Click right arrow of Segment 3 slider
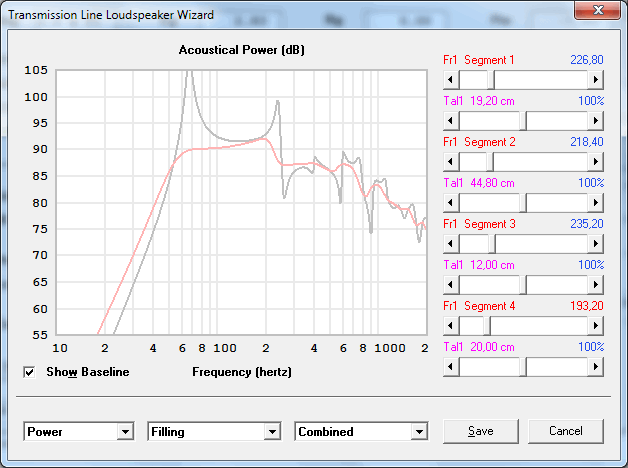The image size is (628, 468). pyautogui.click(x=596, y=244)
